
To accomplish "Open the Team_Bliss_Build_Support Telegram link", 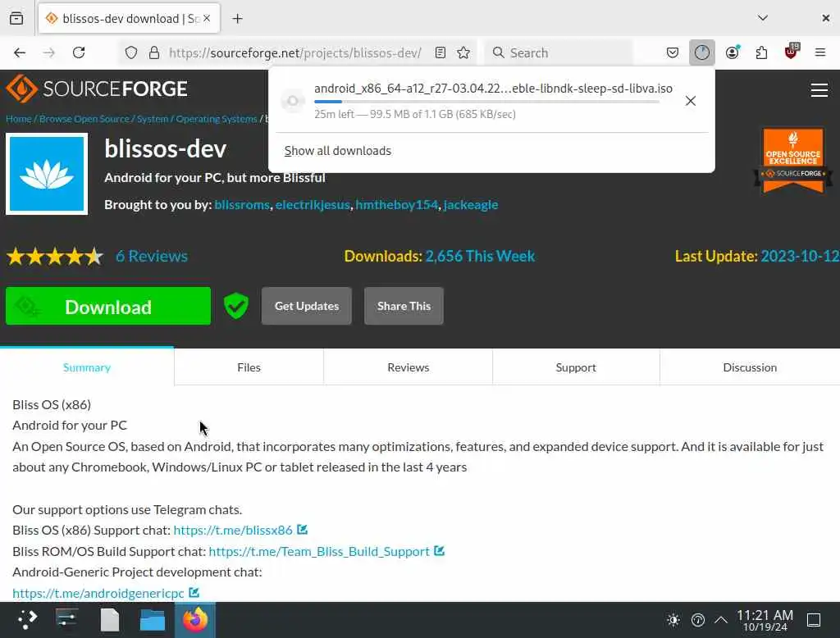I will click(319, 551).
